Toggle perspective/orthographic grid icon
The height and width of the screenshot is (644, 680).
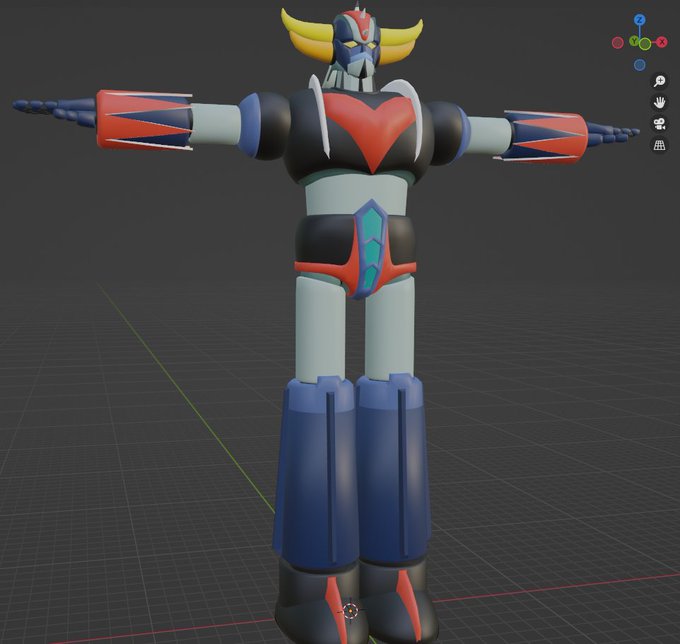tap(660, 145)
